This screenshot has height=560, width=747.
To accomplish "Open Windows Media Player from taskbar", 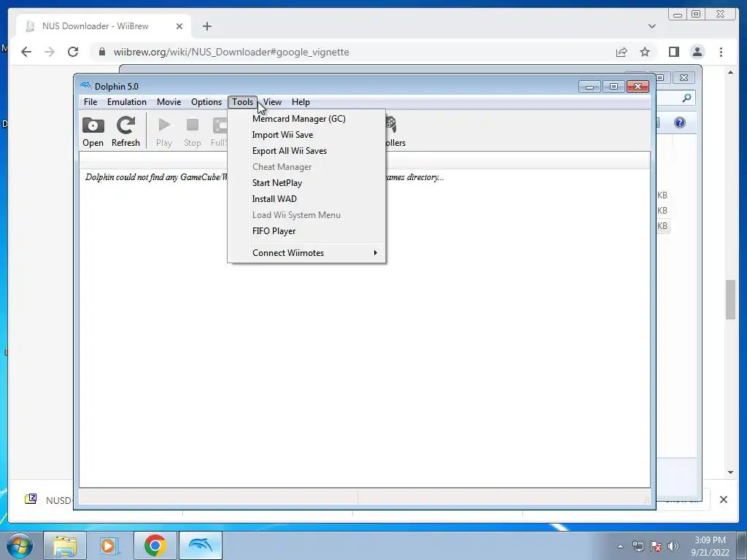I will [x=109, y=545].
